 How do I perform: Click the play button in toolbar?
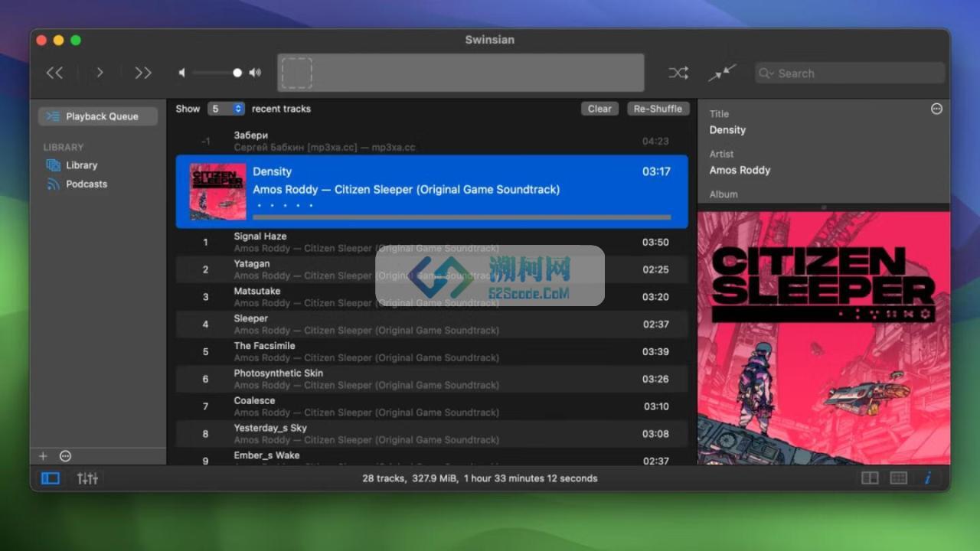(100, 73)
